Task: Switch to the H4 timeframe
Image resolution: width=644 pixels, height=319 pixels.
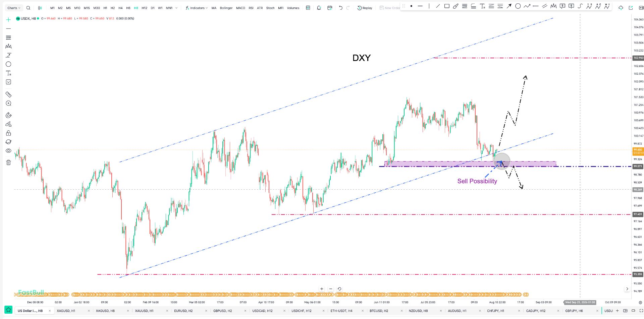Action: 120,8
